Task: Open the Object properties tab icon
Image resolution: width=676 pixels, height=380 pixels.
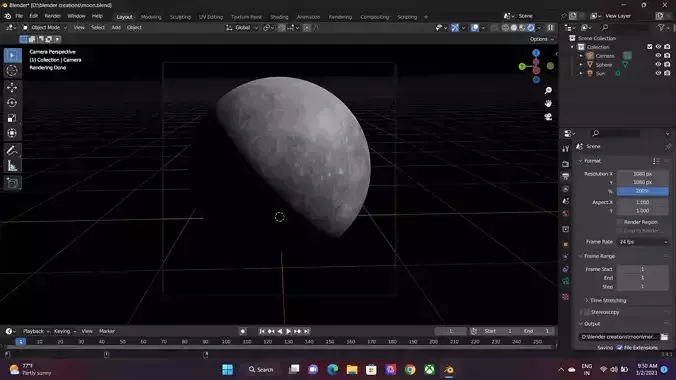Action: pos(566,244)
